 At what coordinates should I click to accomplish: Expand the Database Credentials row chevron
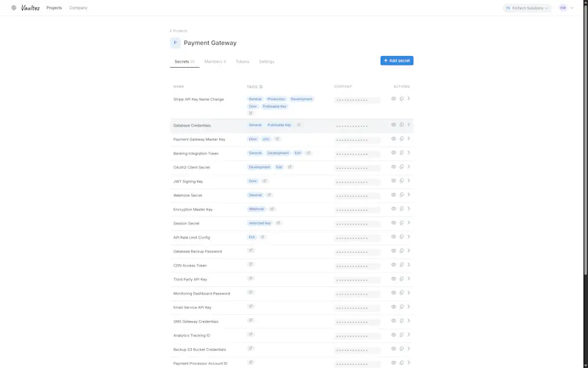(x=409, y=124)
